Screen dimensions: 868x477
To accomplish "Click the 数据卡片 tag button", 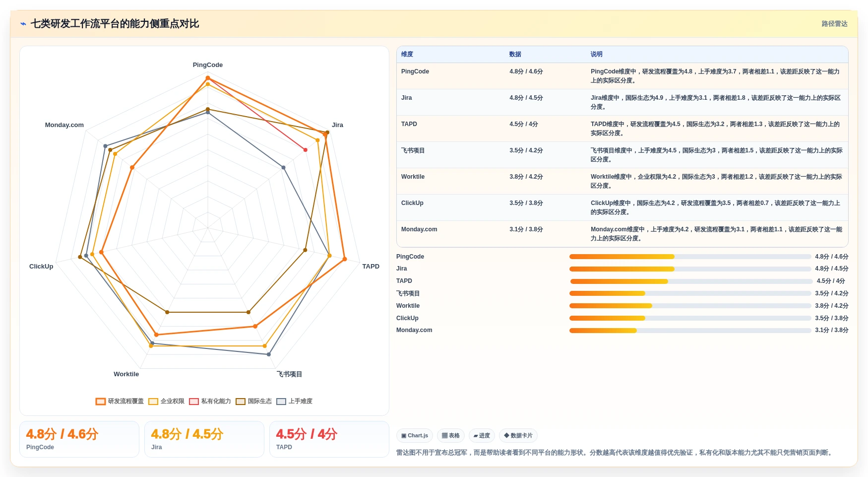I will coord(518,436).
